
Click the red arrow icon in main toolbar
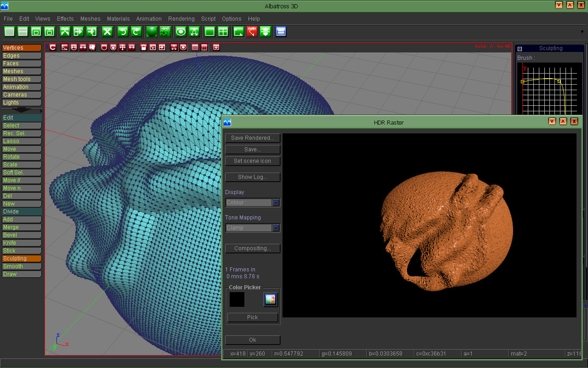pos(252,32)
